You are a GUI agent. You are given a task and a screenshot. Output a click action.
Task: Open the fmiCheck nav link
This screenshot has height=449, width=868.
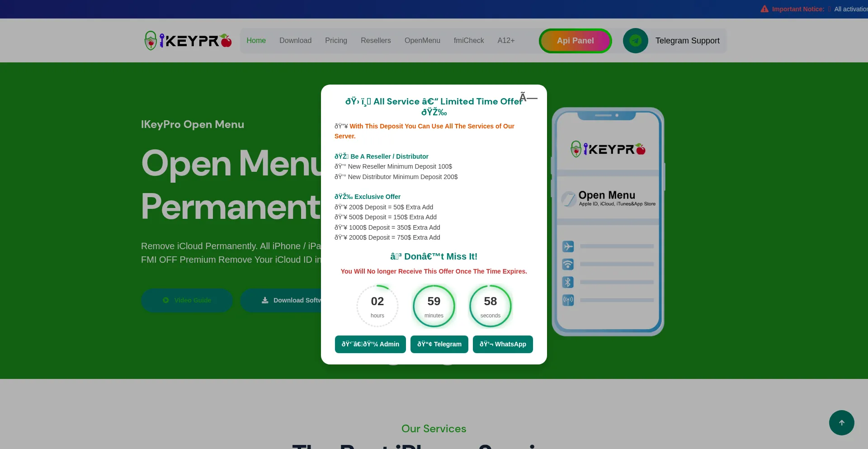469,41
